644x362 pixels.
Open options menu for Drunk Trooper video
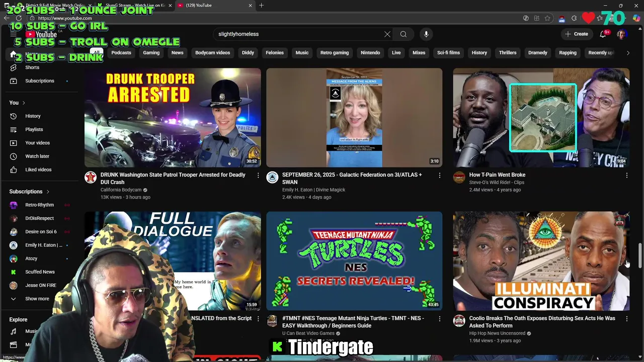258,175
